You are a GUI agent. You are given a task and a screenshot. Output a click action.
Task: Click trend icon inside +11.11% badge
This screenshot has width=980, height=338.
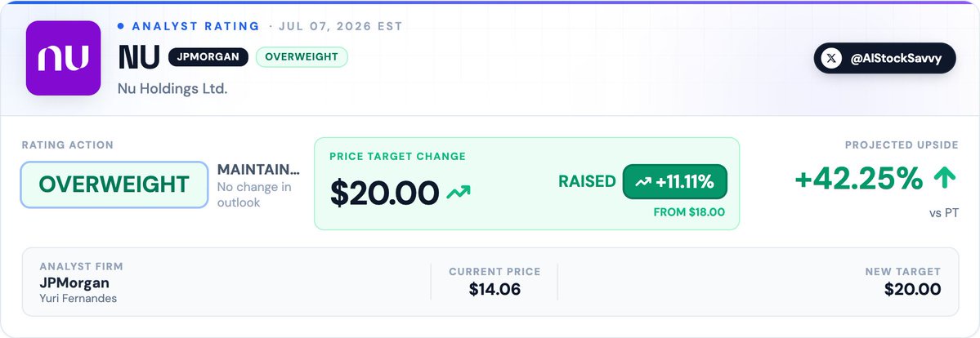click(642, 182)
